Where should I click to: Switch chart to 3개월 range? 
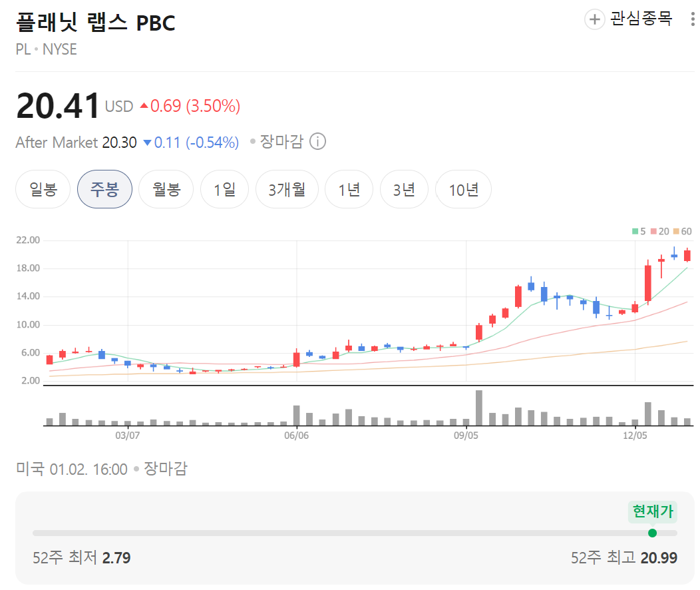[x=287, y=189]
